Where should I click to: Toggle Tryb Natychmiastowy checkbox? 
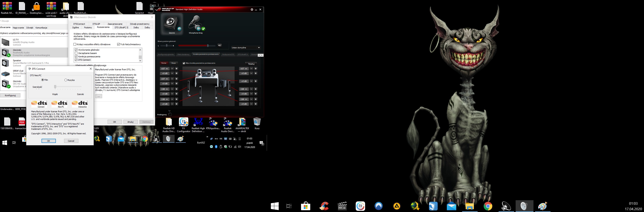coord(118,44)
